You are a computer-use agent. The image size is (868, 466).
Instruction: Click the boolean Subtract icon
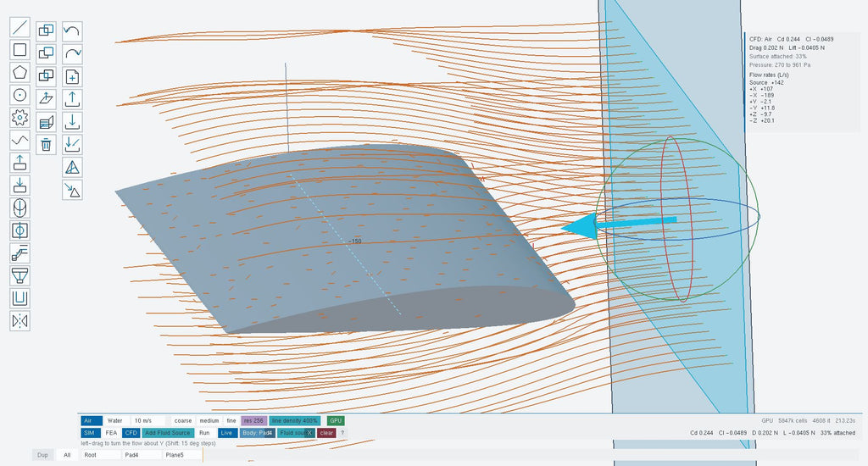pyautogui.click(x=46, y=53)
